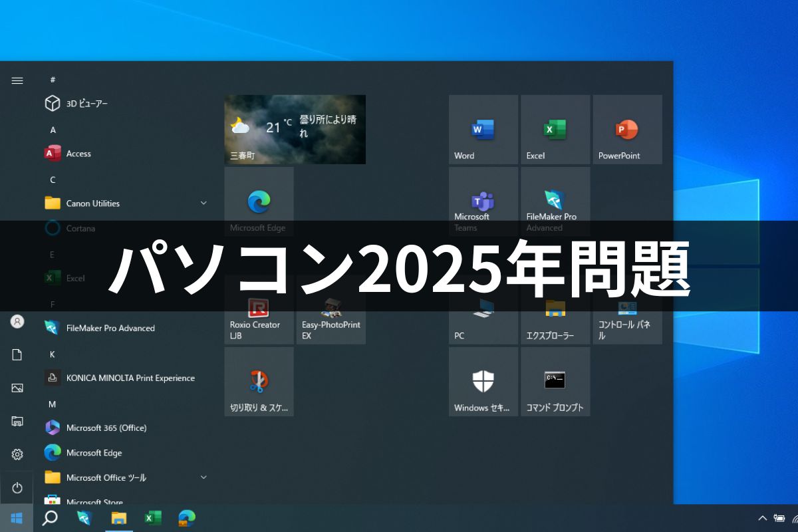Viewport: 798px width, 532px height.
Task: Launch 切り取り & スケッチ
Action: point(259,382)
